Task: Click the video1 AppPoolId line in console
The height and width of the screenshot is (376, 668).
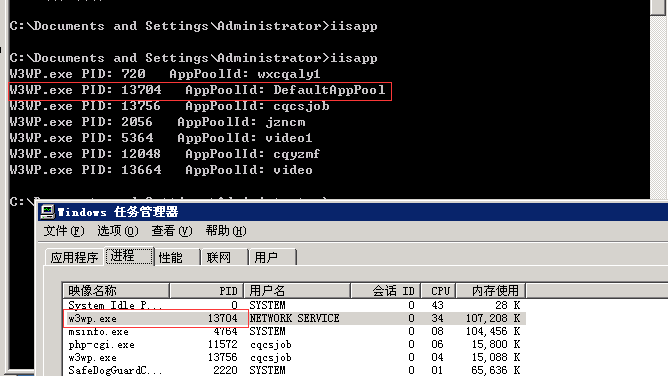Action: coord(161,138)
